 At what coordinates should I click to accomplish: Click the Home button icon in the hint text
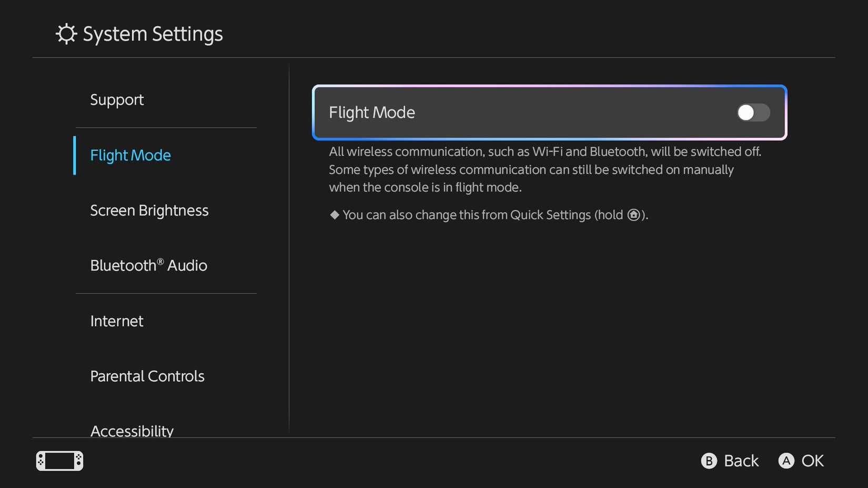pos(633,215)
